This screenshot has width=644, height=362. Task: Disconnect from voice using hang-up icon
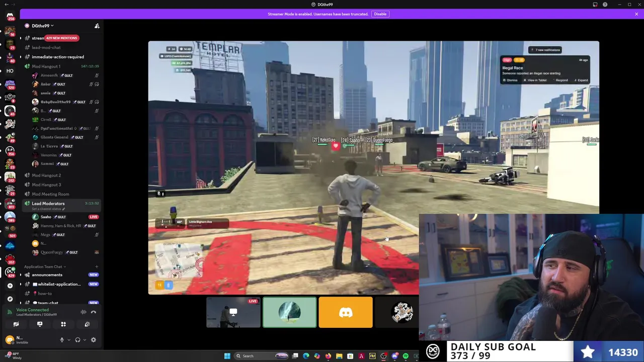(x=93, y=312)
